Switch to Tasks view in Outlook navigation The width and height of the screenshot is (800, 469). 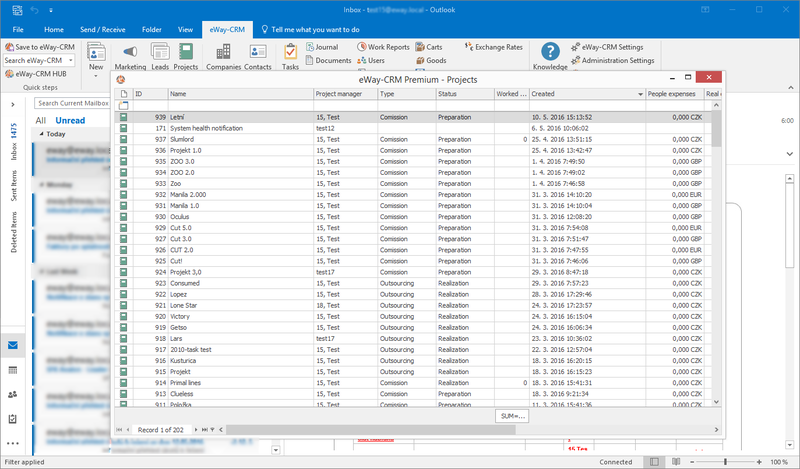(x=13, y=419)
